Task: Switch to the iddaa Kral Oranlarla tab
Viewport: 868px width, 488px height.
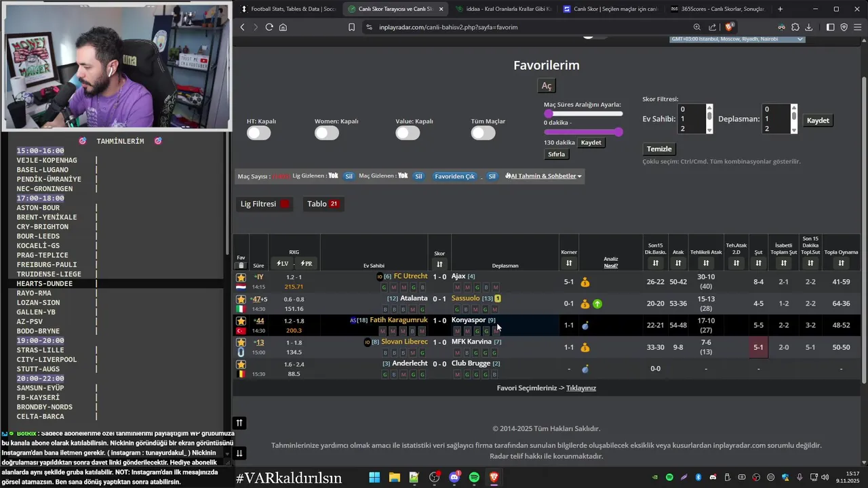Action: coord(504,9)
